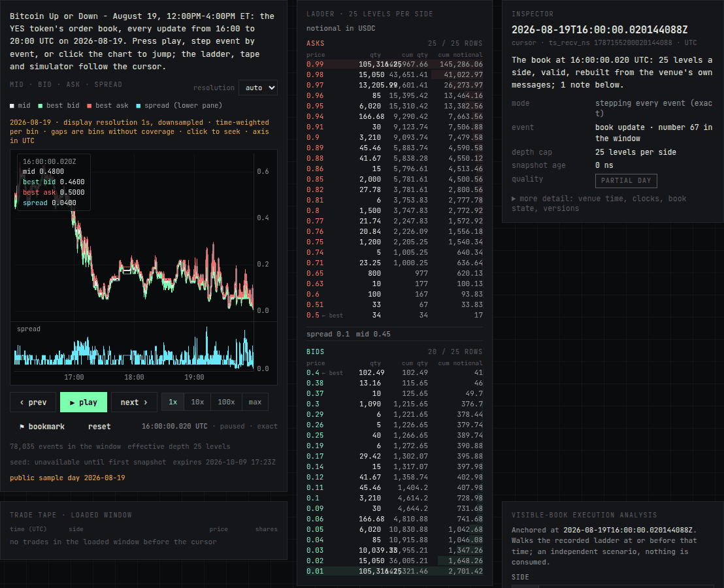Image resolution: width=724 pixels, height=588 pixels.
Task: Select the 0.65 ask price row
Action: pyautogui.click(x=394, y=273)
